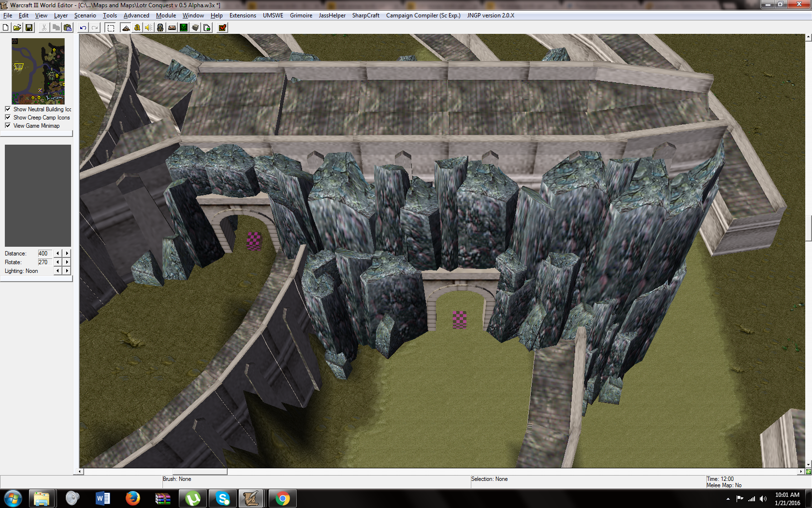Viewport: 812px width, 508px height.
Task: Switch Lighting to next setting arrow
Action: [67, 271]
